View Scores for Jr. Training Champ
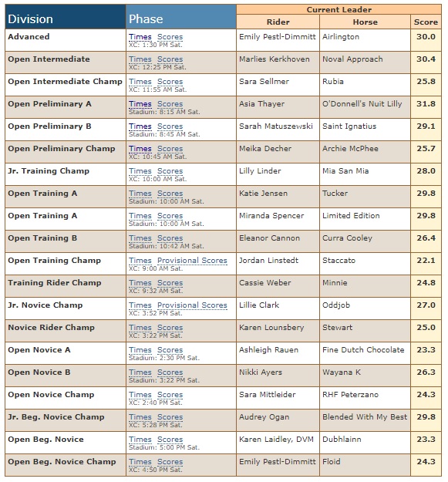This screenshot has width=448, height=482. 170,171
